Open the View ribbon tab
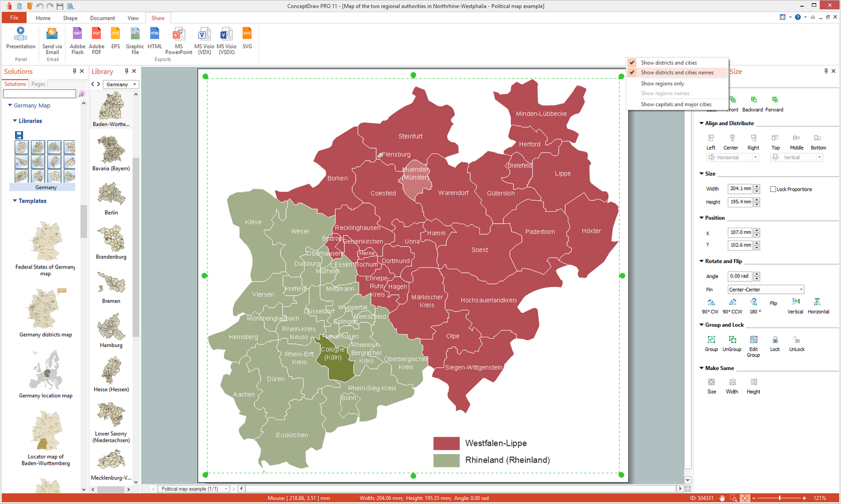Viewport: 841px width, 504px height. (133, 18)
